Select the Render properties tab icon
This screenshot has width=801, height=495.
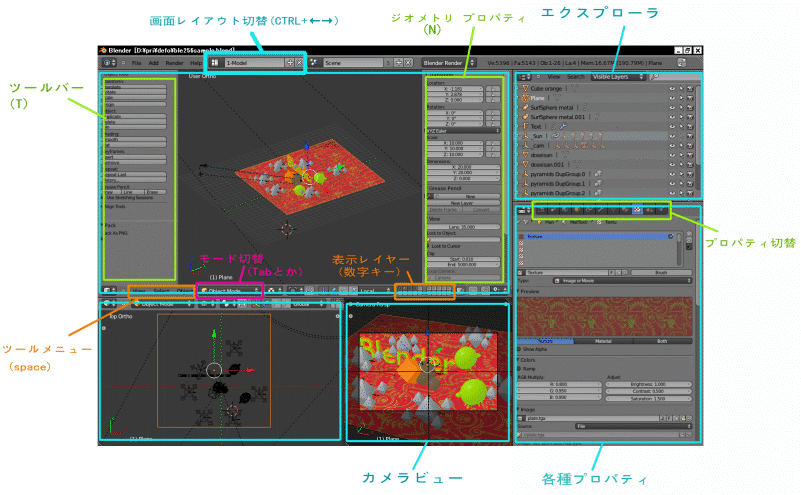[x=540, y=210]
